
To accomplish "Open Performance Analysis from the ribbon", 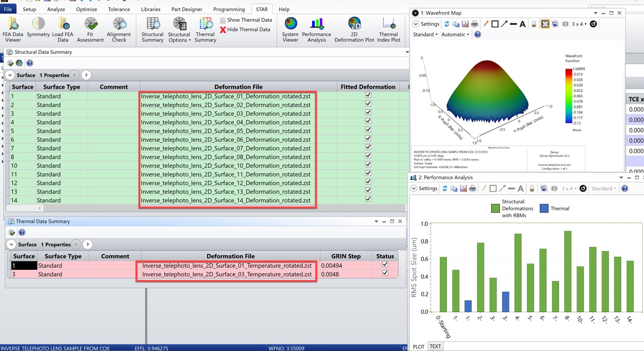I will [x=317, y=30].
